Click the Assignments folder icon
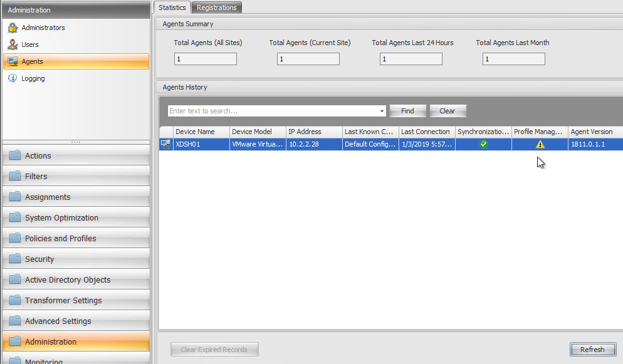 15,197
